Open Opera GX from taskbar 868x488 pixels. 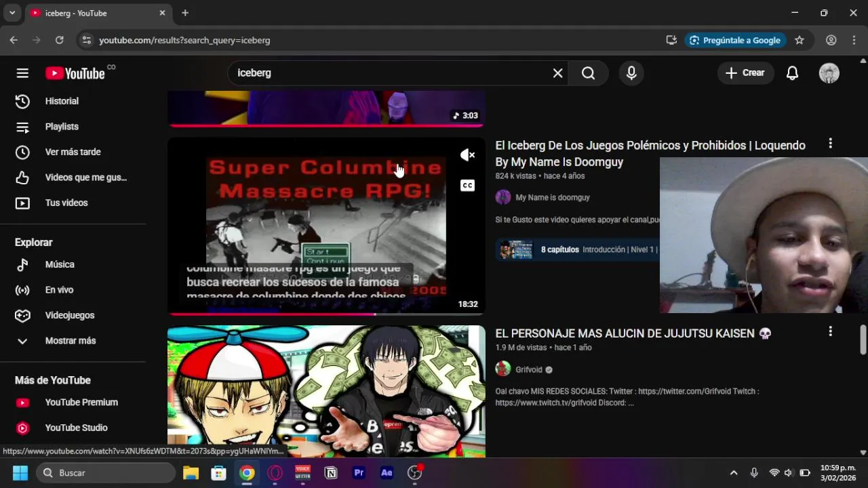275,473
